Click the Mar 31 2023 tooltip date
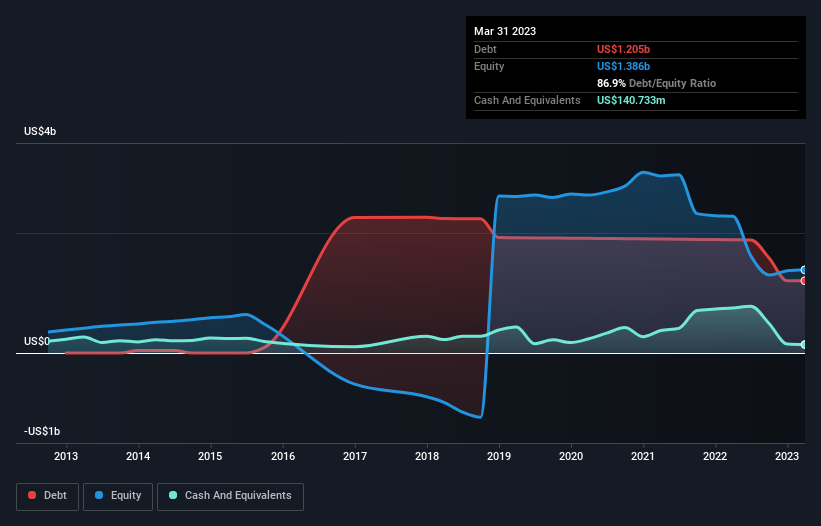 tap(505, 31)
